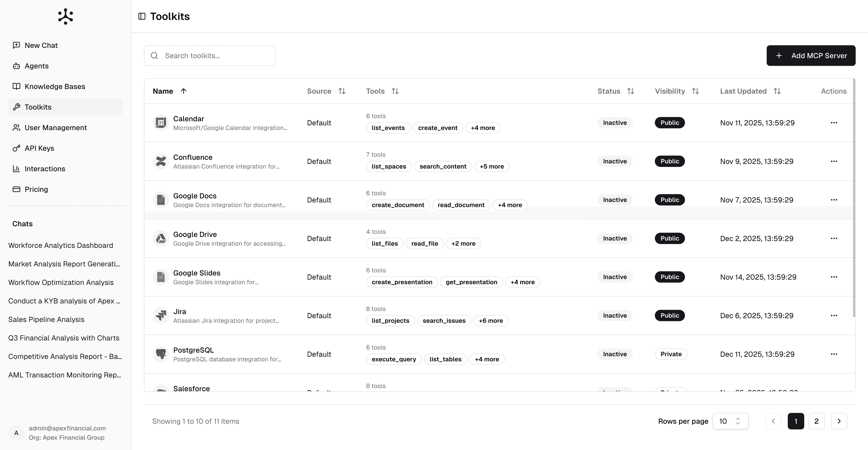
Task: Open User Management page
Action: pyautogui.click(x=65, y=128)
